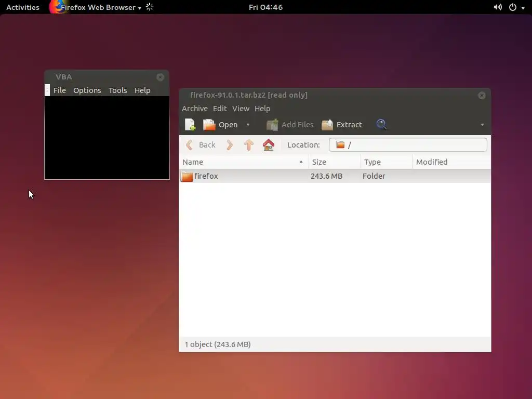Click the Location path field
The image size is (532, 399).
pos(408,145)
